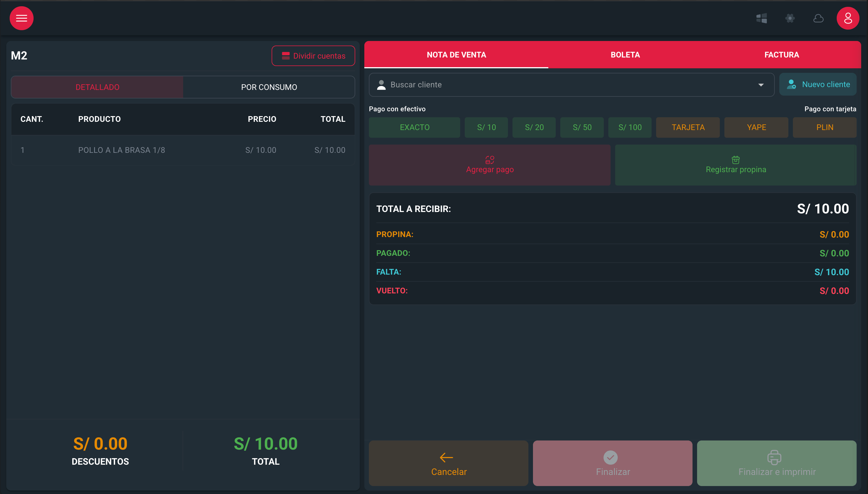The image size is (868, 494).
Task: Click the TOTAL A RECIBIR amount S/ 10.00
Action: tap(823, 209)
